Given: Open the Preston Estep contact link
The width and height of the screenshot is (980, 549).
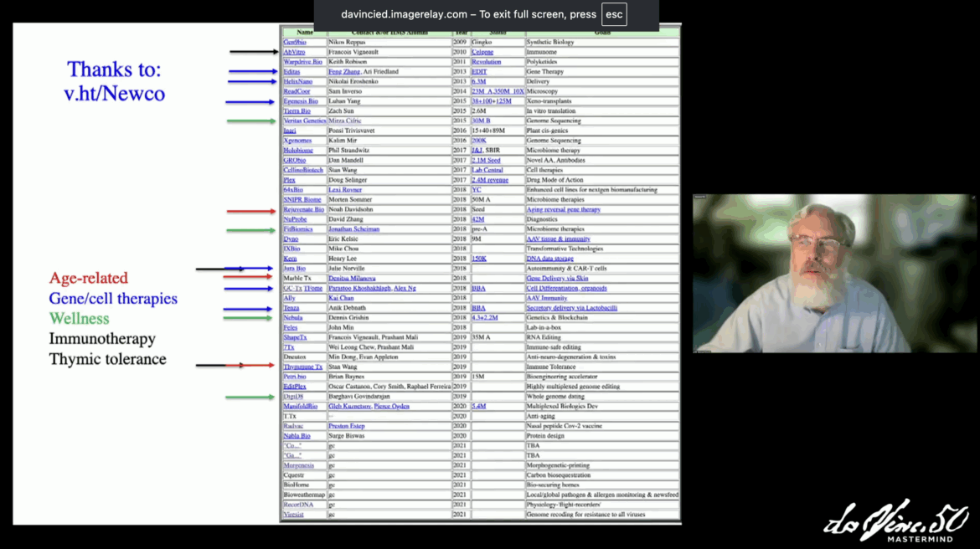Looking at the screenshot, I should (347, 426).
